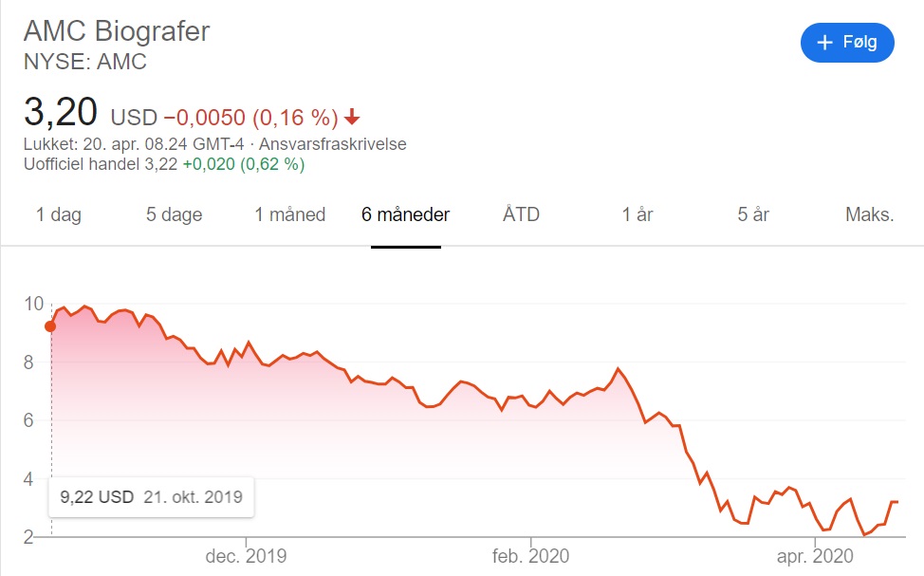Click the red data point marker on chart
Image resolution: width=924 pixels, height=576 pixels.
coord(50,326)
